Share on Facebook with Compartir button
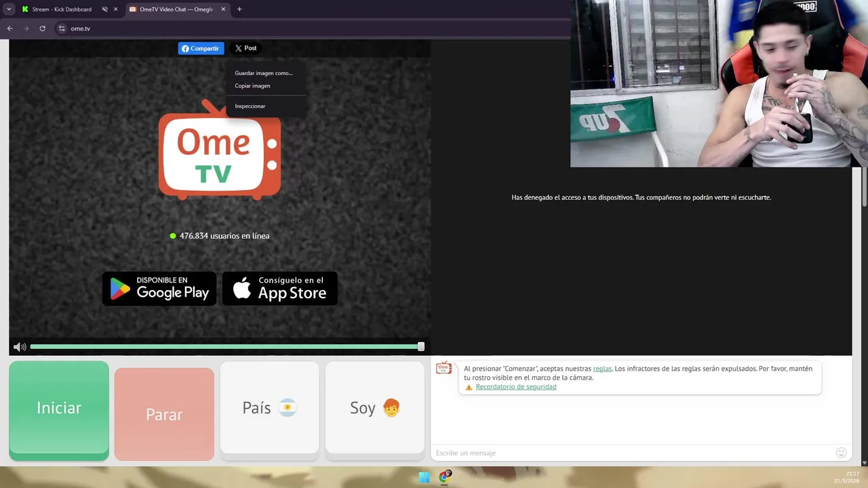 click(x=201, y=48)
